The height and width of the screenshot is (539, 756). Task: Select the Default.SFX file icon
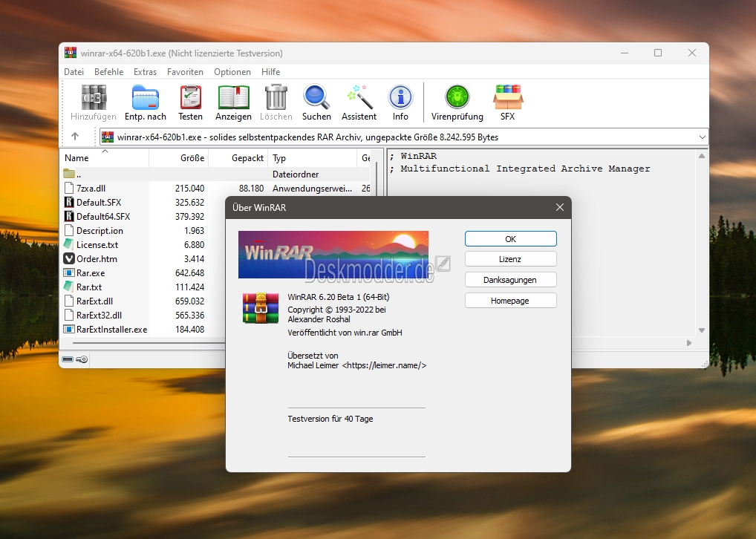pos(69,203)
